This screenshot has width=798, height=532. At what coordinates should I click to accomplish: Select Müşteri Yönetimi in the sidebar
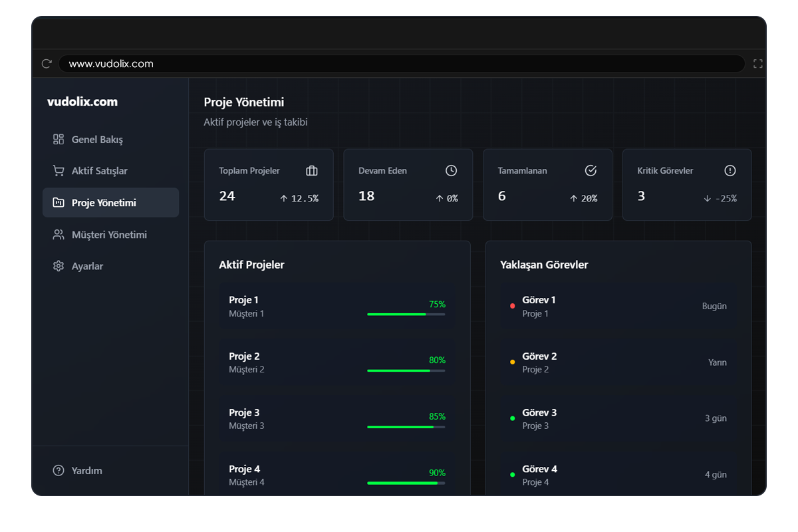point(109,235)
